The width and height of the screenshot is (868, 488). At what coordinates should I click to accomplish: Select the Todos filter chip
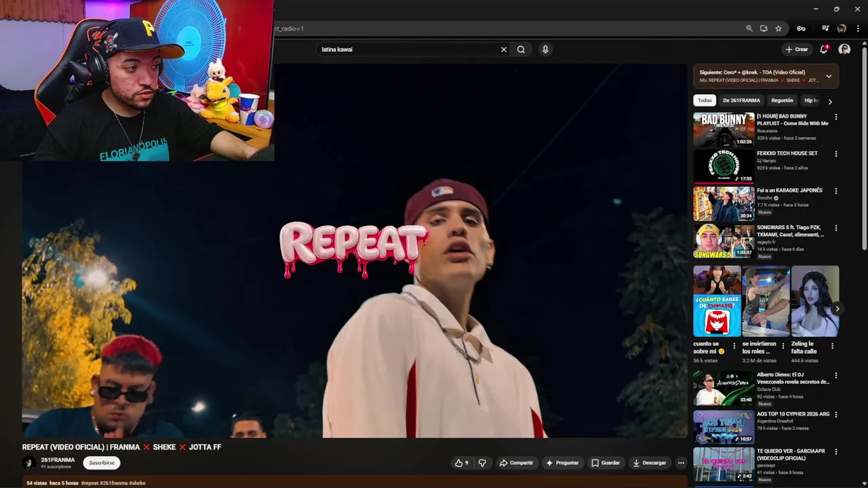tap(705, 100)
